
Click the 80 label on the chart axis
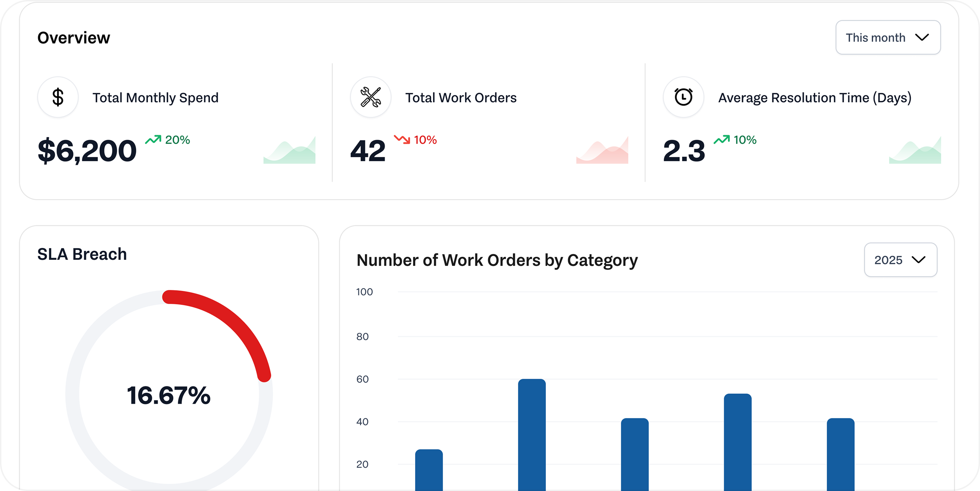pyautogui.click(x=362, y=337)
